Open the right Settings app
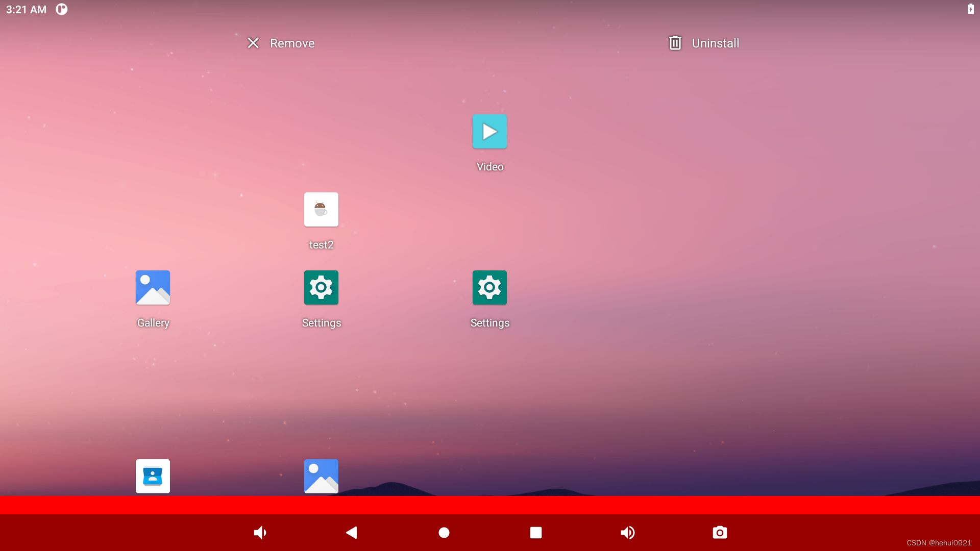The height and width of the screenshot is (551, 980). (489, 287)
